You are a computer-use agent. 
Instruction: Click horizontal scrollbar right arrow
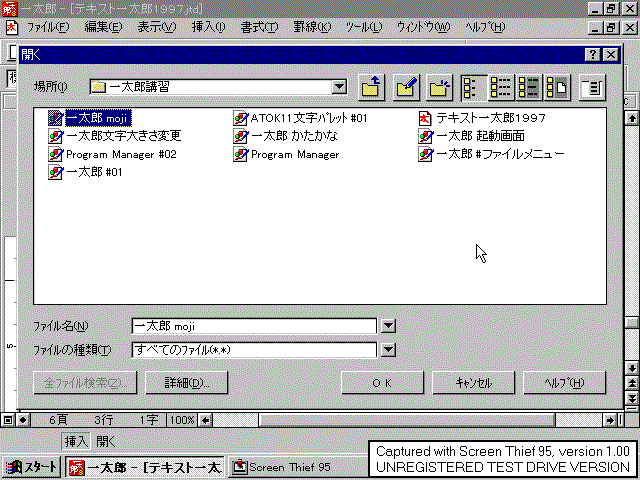(610, 420)
